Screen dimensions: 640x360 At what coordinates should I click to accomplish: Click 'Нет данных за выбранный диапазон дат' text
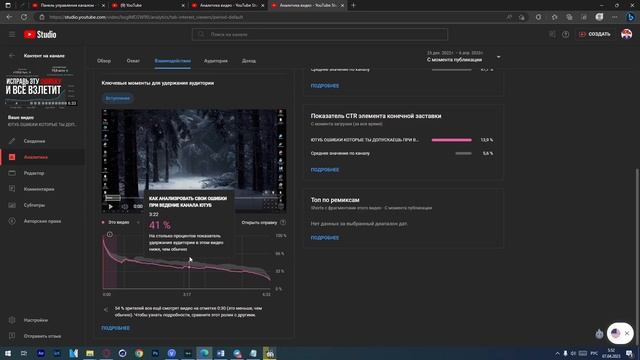359,224
